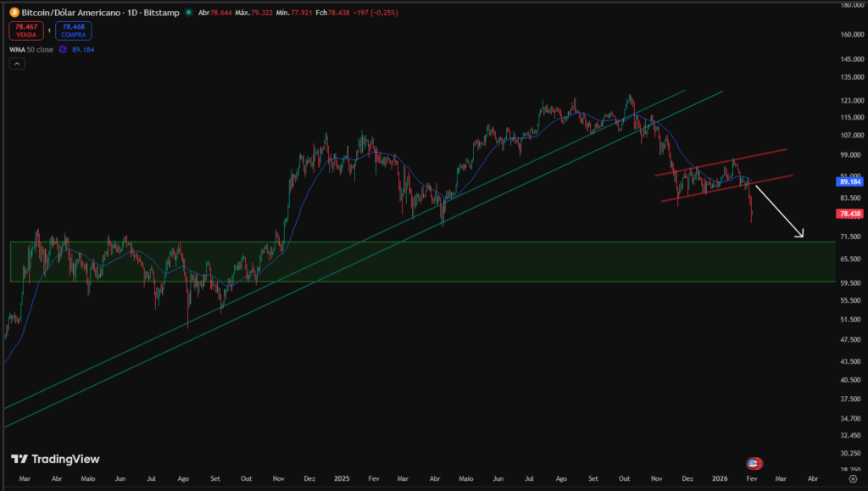
Task: Click the Fev label on the time axis
Action: click(x=751, y=479)
